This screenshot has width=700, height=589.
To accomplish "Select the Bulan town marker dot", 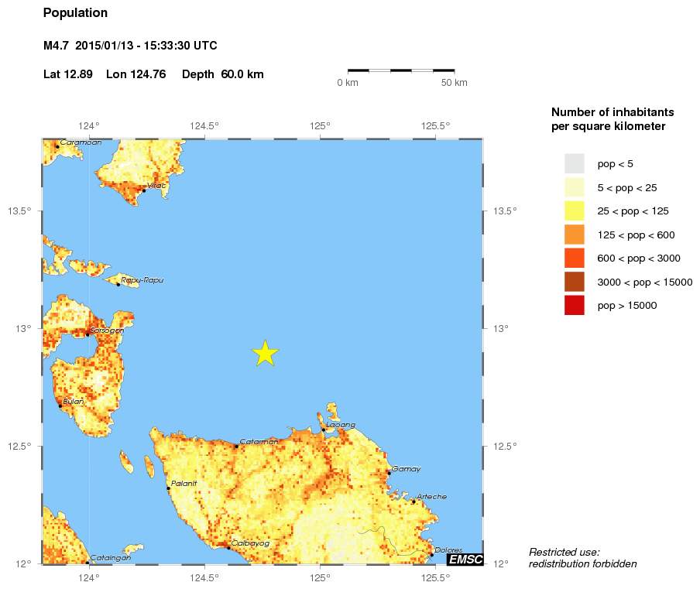I will click(x=60, y=406).
